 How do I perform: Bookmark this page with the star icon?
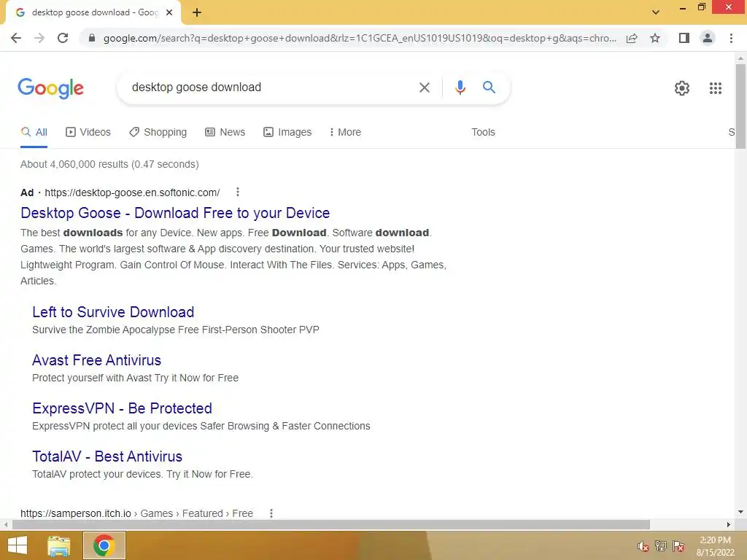(x=655, y=38)
